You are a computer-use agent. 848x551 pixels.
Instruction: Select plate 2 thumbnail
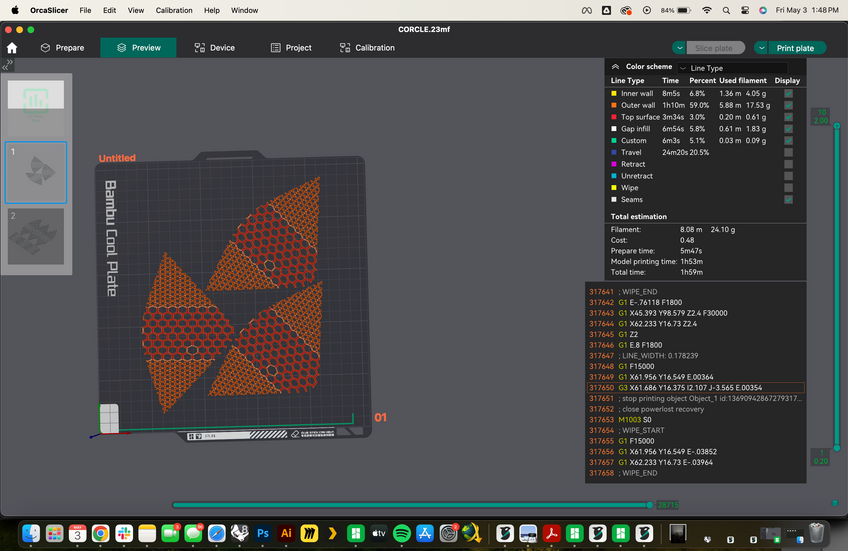37,237
